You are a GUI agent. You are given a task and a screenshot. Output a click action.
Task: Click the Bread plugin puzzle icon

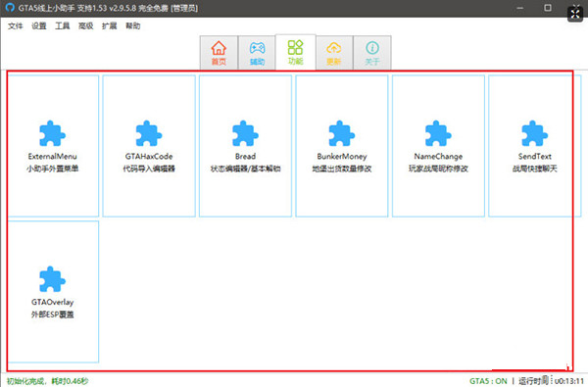(x=245, y=133)
